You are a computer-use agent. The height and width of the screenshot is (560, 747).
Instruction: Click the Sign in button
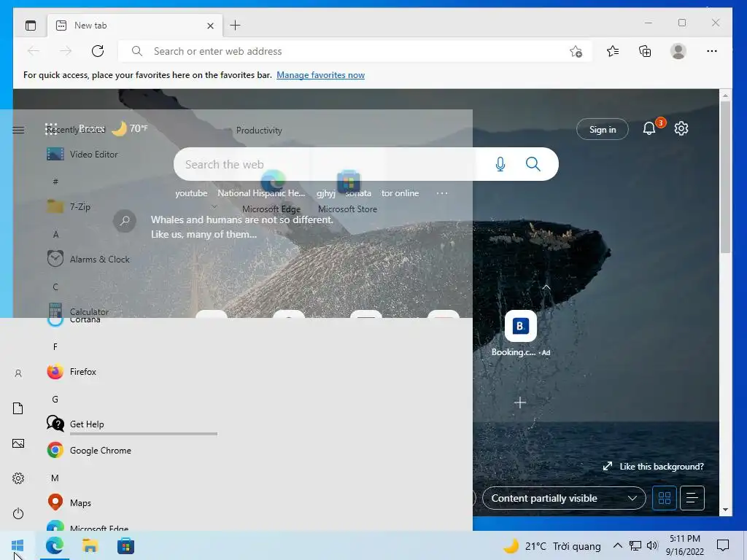click(x=602, y=129)
